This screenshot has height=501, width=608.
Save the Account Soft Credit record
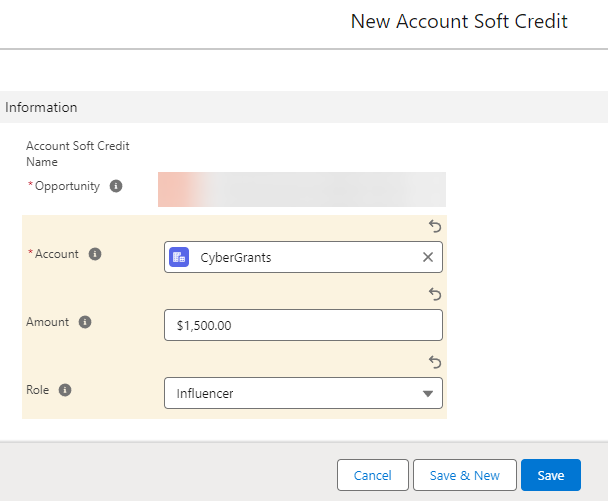(x=551, y=475)
